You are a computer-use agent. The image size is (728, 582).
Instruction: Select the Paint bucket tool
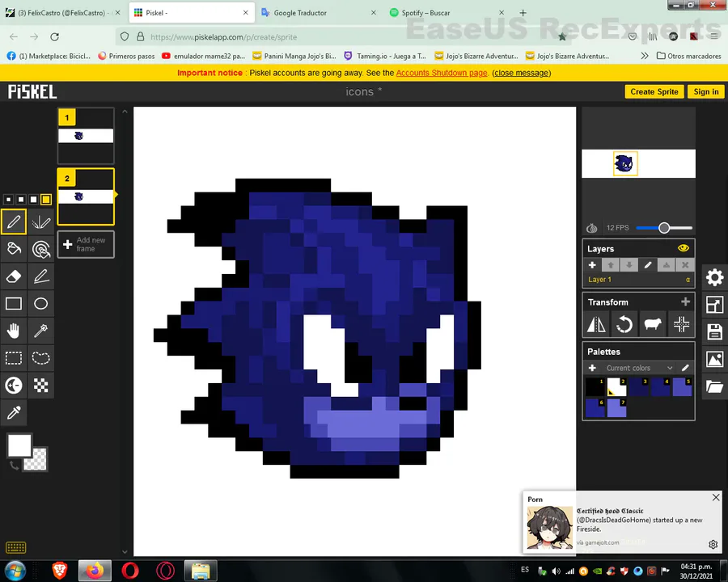click(x=14, y=249)
